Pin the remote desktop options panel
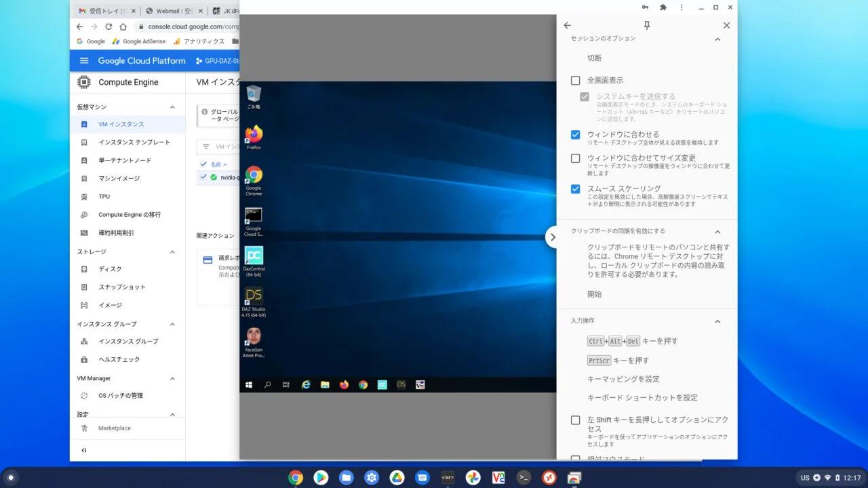The width and height of the screenshot is (868, 488). click(647, 25)
